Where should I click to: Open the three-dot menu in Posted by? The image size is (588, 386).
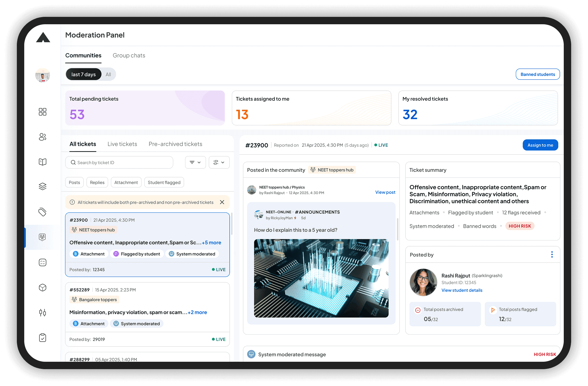click(x=552, y=254)
